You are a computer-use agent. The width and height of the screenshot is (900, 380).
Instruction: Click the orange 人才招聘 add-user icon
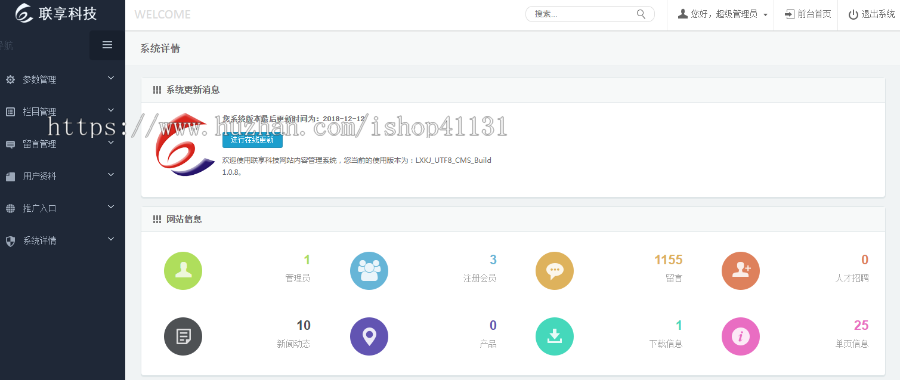740,271
